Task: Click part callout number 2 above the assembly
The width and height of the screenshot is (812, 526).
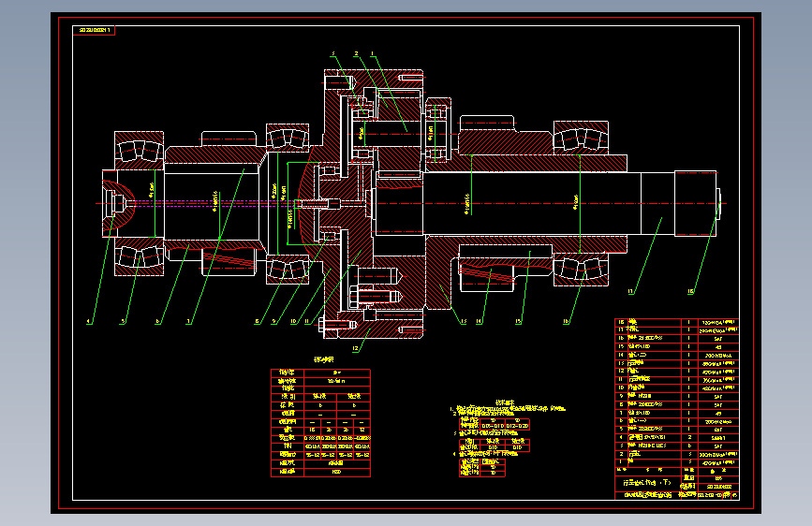Action: pos(356,53)
